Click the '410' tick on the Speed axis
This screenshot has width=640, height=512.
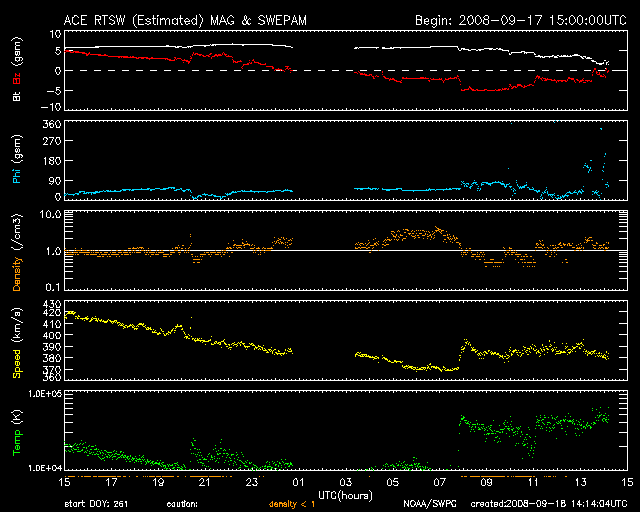point(52,324)
